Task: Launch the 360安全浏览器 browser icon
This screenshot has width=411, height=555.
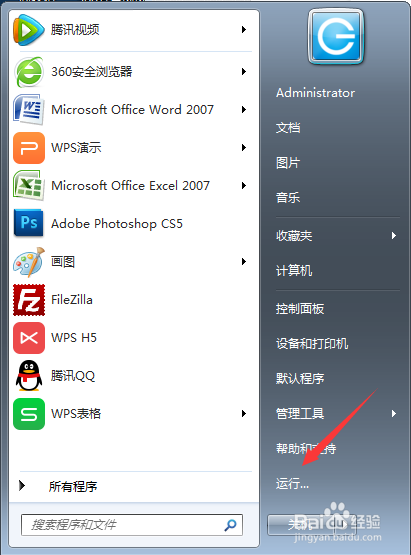Action: point(29,72)
